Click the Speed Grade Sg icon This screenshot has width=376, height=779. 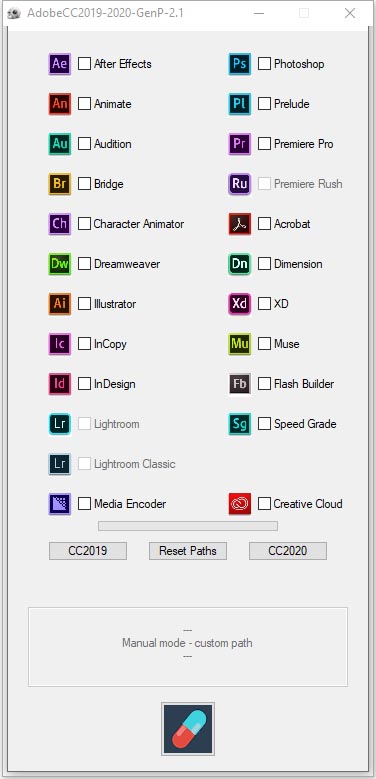pos(240,424)
